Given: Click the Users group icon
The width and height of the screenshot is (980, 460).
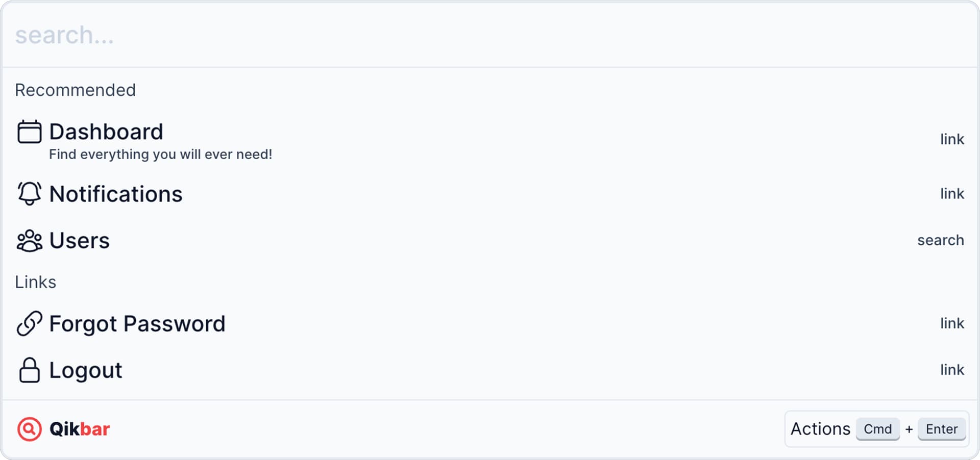Looking at the screenshot, I should coord(30,241).
